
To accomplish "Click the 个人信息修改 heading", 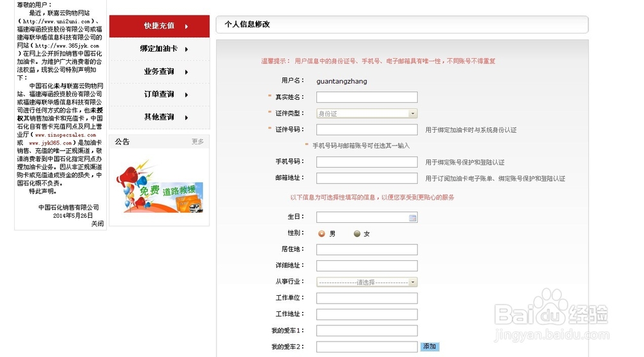I will [x=247, y=24].
